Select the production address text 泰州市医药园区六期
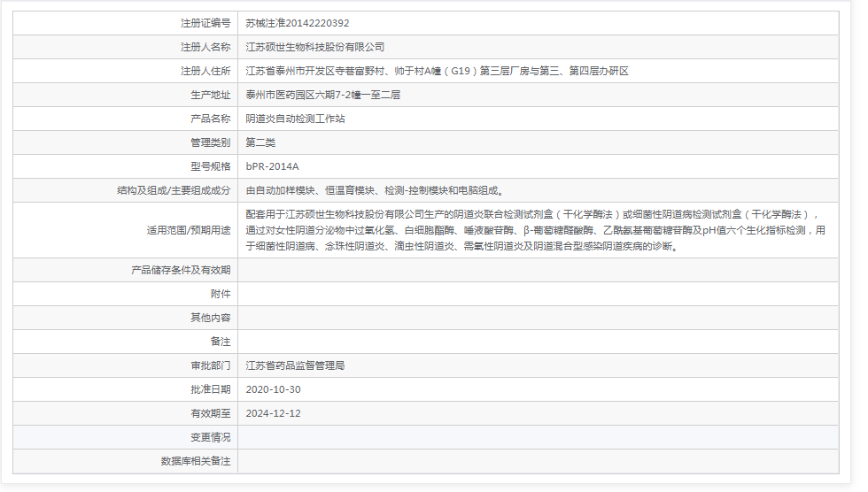Screen dimensions: 868x492 click(322, 95)
